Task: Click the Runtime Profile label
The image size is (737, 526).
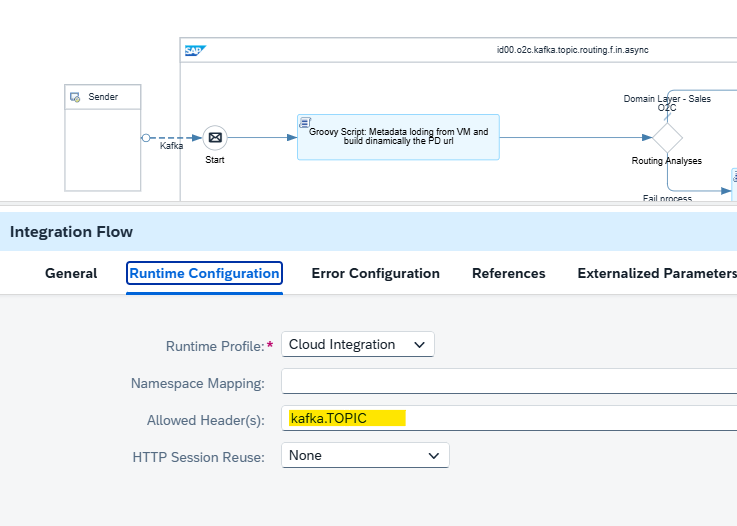Action: point(215,346)
